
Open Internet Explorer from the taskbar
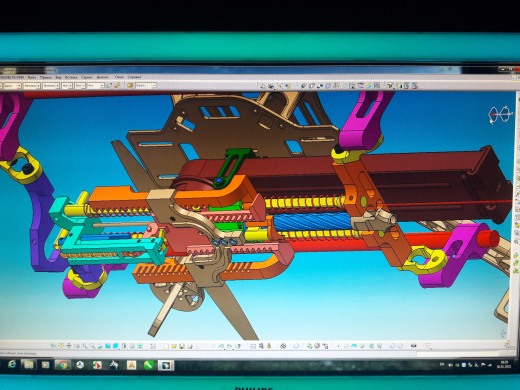[x=12, y=365]
